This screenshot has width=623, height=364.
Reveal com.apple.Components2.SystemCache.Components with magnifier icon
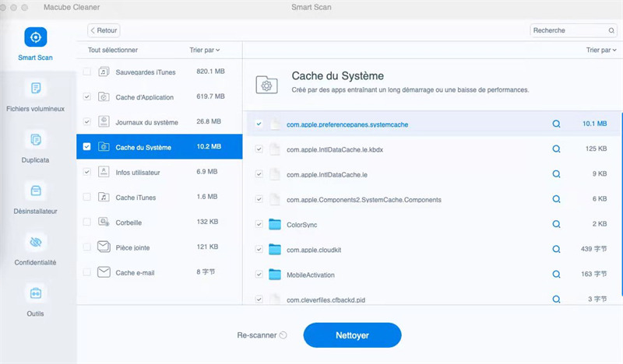(556, 199)
